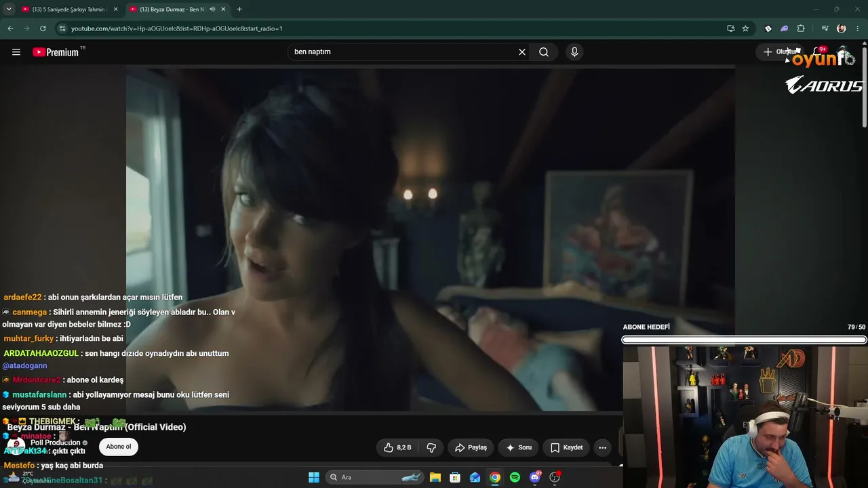Click the '@atadogann' mention in chat

click(x=24, y=366)
